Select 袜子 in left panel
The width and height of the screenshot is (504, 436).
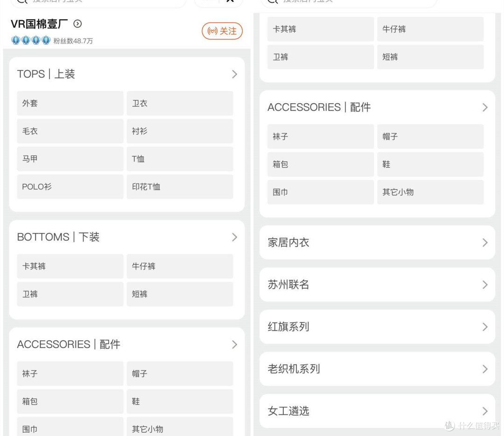(70, 373)
